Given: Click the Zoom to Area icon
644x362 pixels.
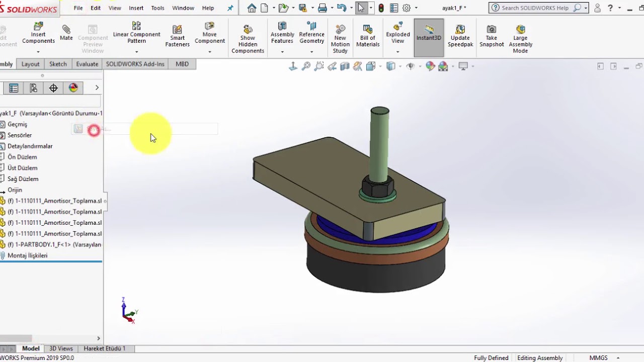Looking at the screenshot, I should [319, 66].
